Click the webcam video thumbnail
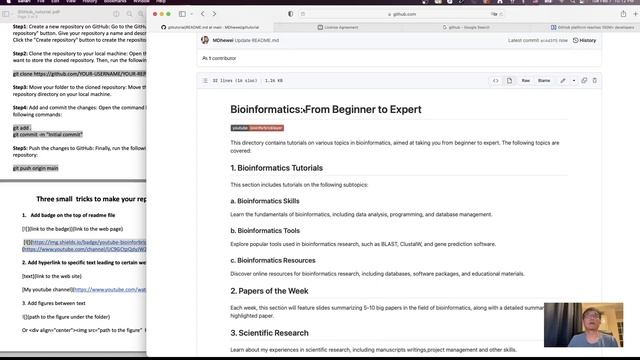 coord(583,325)
